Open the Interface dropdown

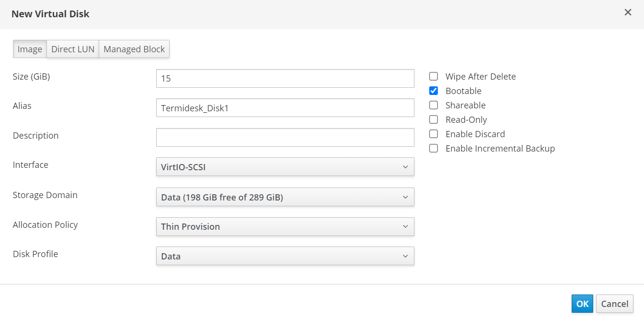(285, 167)
